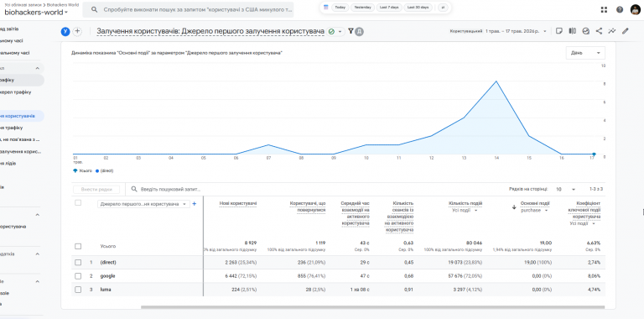Click the sort arrow beside 'Основні події'

pyautogui.click(x=514, y=207)
